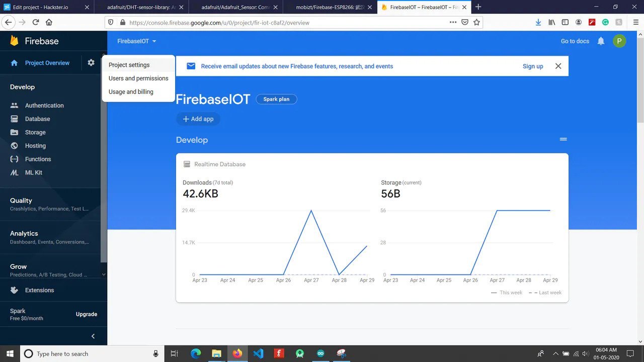Open File Explorer from taskbar
Image resolution: width=644 pixels, height=362 pixels.
pos(216,353)
